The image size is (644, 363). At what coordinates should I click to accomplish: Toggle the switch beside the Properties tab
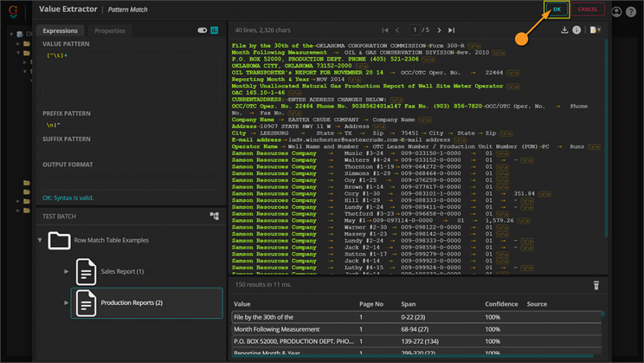202,31
